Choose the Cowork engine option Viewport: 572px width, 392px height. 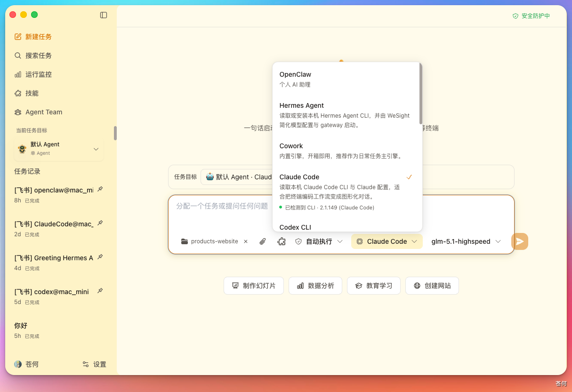tap(347, 151)
